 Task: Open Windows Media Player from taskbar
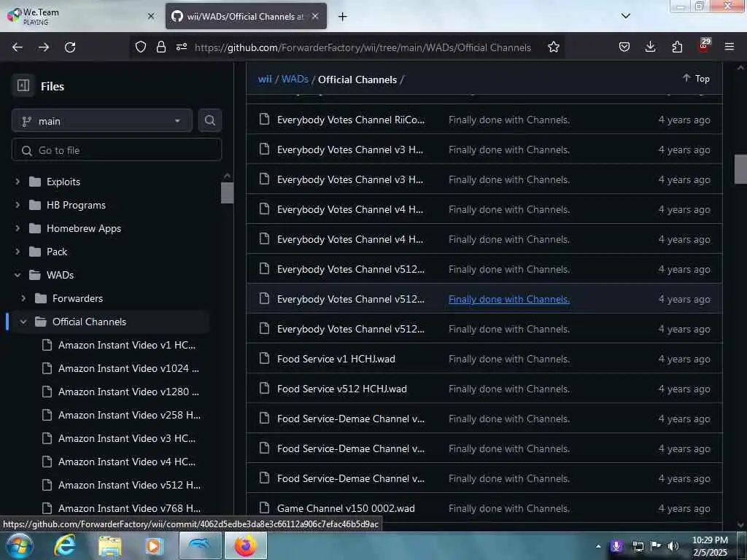click(153, 545)
